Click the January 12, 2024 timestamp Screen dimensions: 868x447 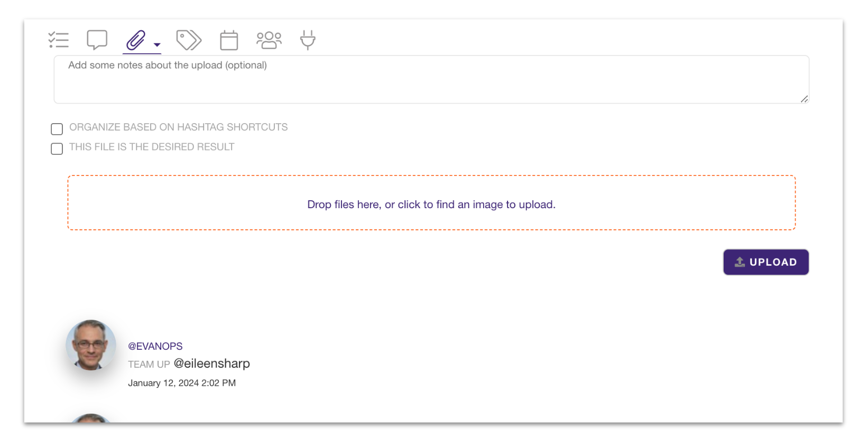click(x=182, y=383)
